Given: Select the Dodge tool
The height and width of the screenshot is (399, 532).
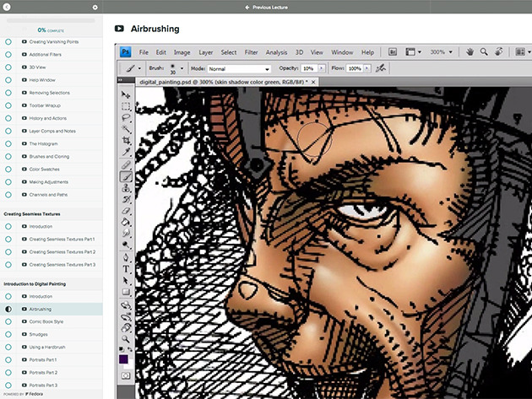Looking at the screenshot, I should (126, 245).
